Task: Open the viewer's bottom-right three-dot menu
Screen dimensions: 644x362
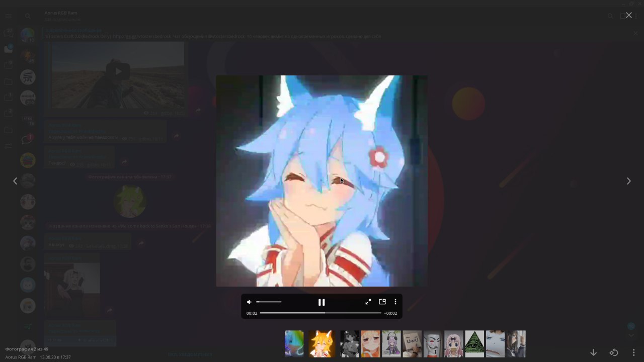Action: tap(633, 352)
